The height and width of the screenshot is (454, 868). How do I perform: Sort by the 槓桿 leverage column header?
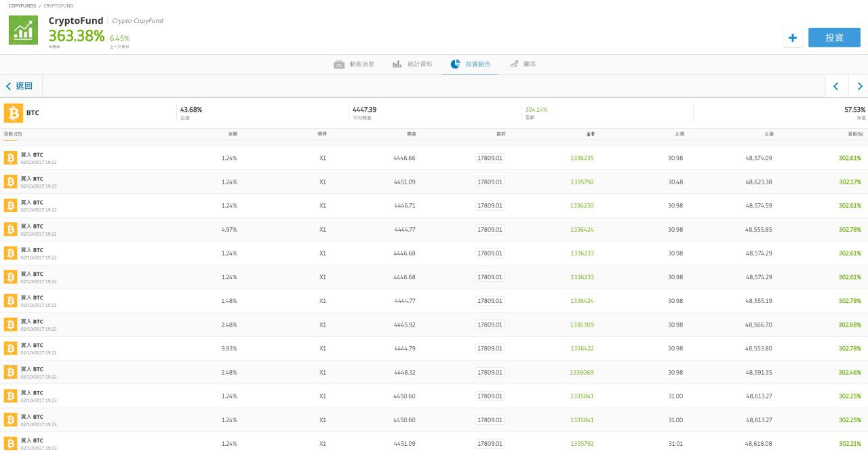322,134
